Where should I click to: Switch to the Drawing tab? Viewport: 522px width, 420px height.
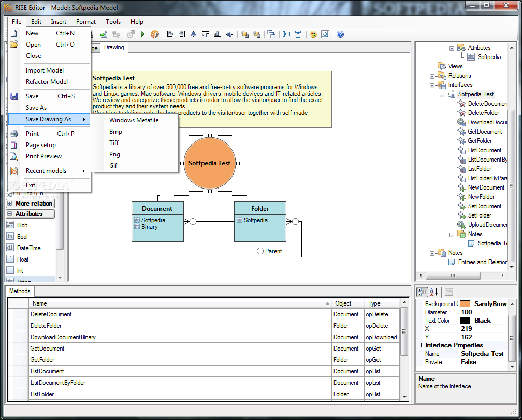pos(114,47)
